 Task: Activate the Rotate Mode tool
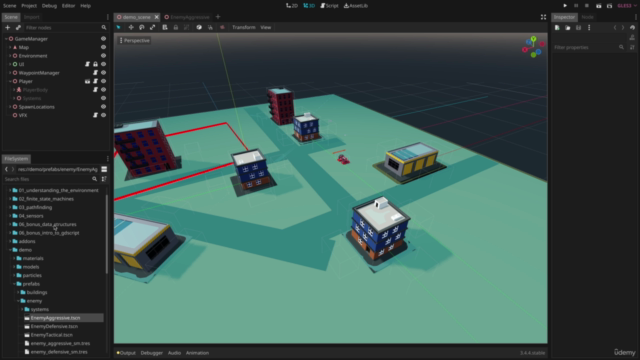click(142, 27)
